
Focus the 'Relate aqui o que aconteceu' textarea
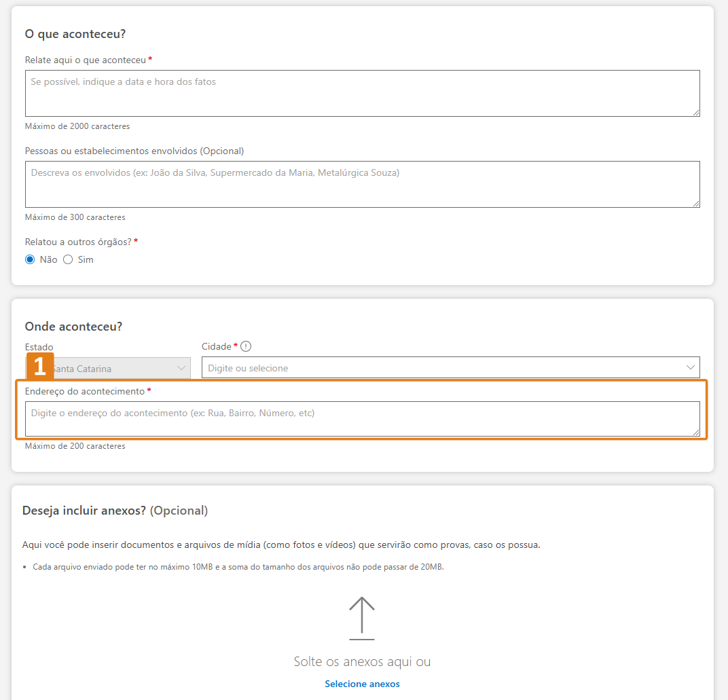point(362,94)
